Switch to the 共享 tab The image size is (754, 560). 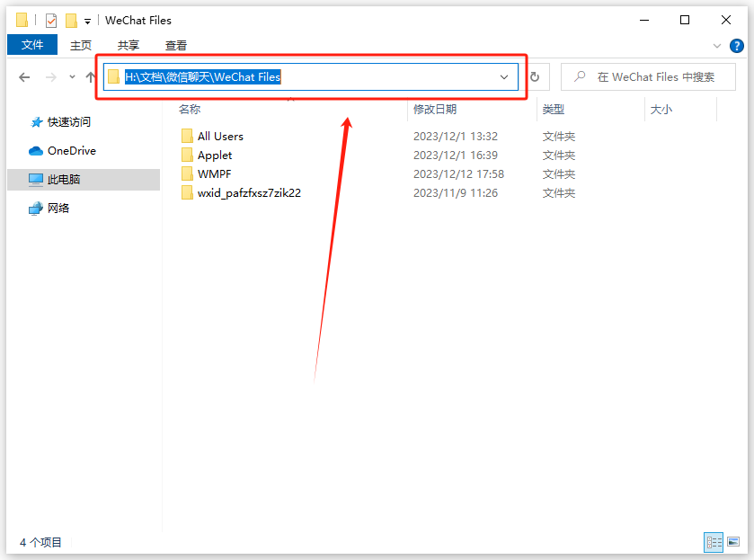(128, 45)
